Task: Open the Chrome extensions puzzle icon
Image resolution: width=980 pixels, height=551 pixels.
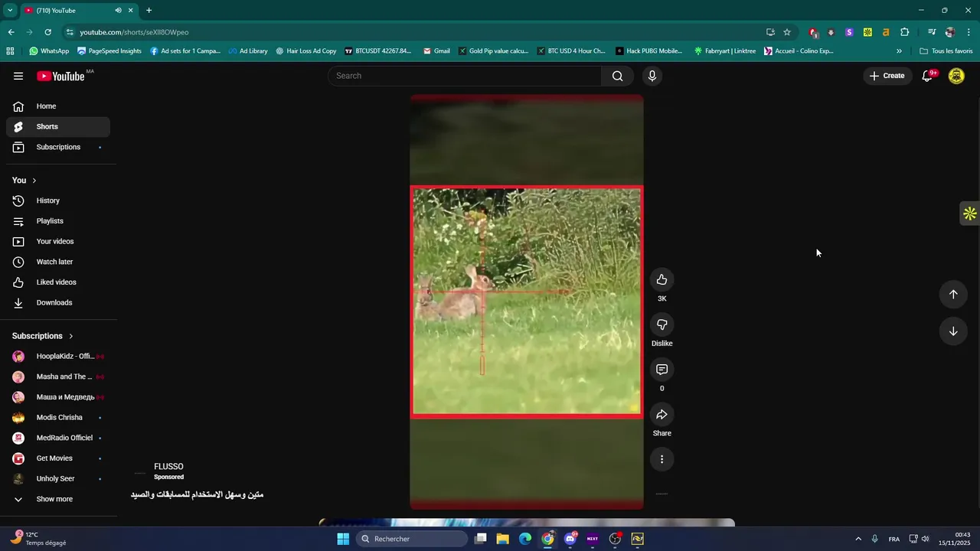Action: click(x=905, y=32)
